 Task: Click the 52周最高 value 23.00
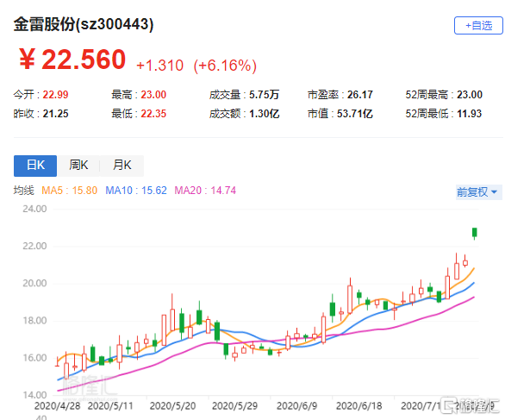[470, 95]
